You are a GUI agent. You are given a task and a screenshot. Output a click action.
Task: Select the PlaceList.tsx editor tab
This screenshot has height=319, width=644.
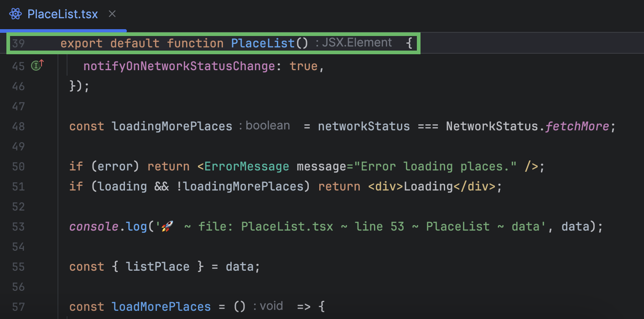(62, 14)
